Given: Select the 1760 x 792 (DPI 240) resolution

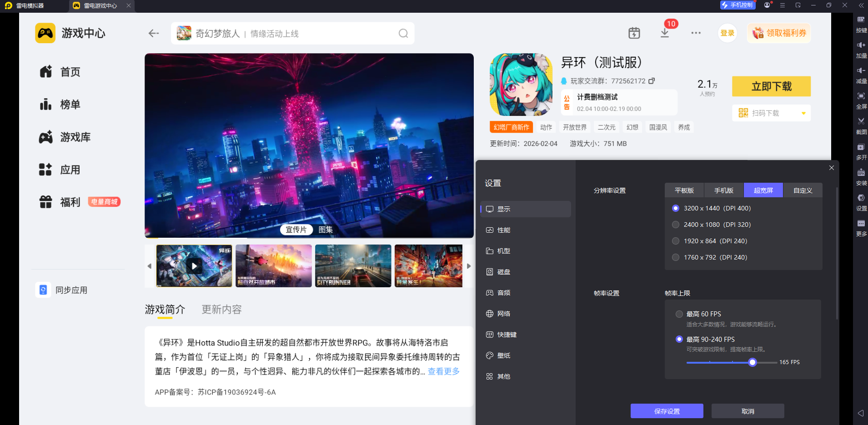Looking at the screenshot, I should coord(676,257).
